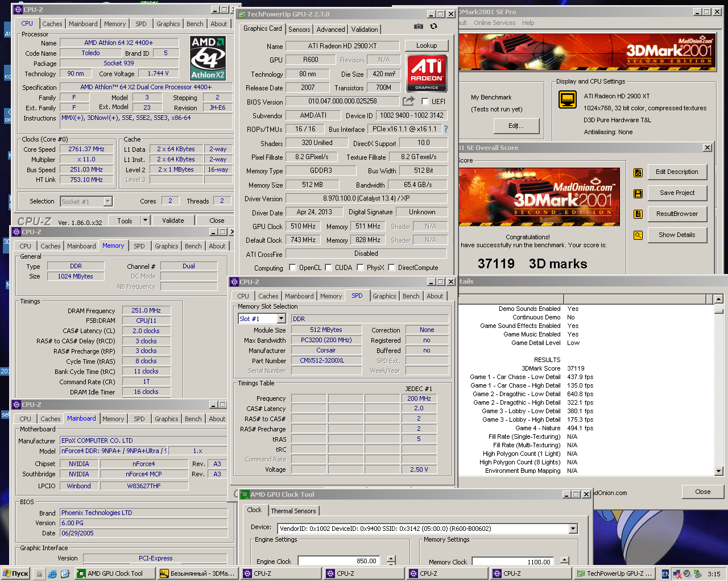Click the Game 4 - Nature result row
The width and height of the screenshot is (728, 582).
coord(554,428)
